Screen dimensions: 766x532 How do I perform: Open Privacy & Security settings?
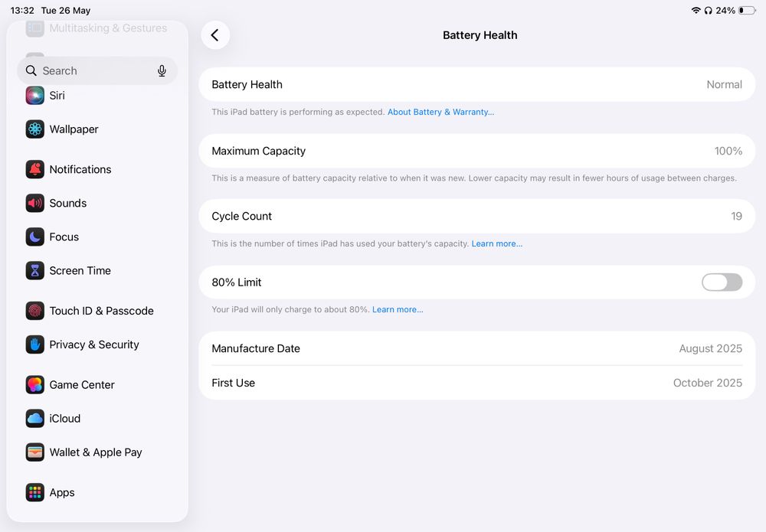pyautogui.click(x=97, y=344)
